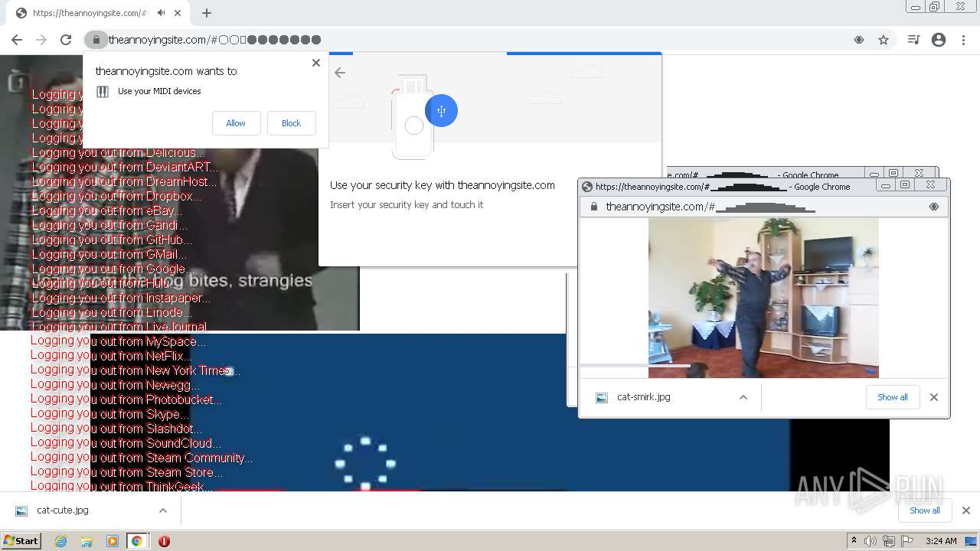Image resolution: width=980 pixels, height=551 pixels.
Task: Go back in the security key dialog
Action: (340, 73)
